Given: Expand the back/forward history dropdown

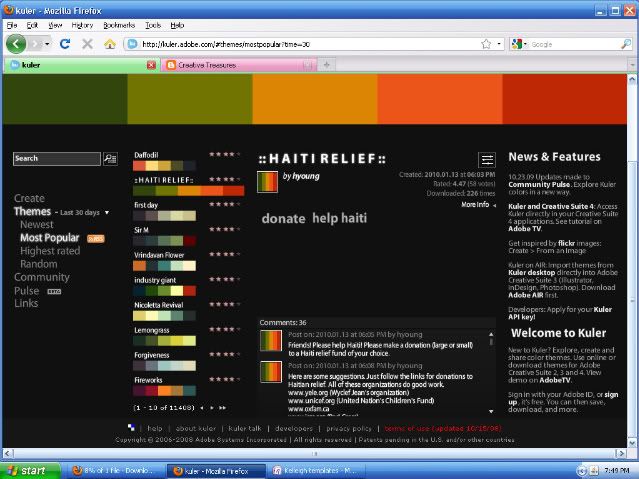Looking at the screenshot, I should point(47,44).
